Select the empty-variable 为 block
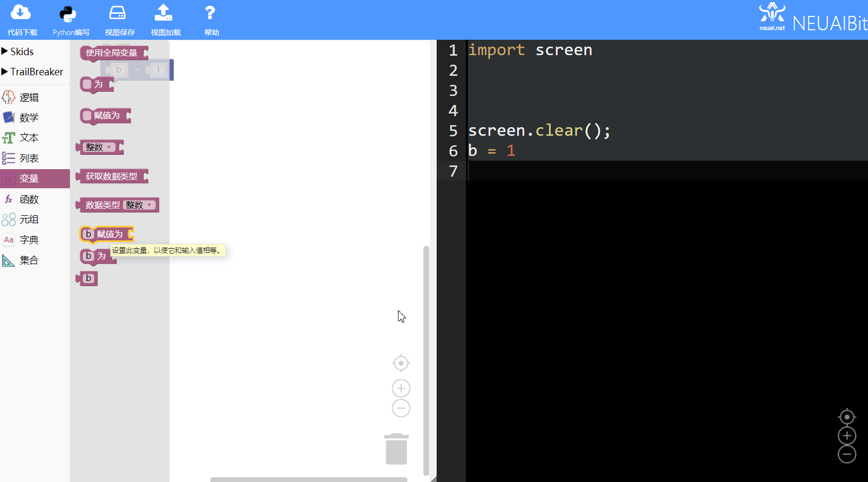Screen dimensions: 868x482 point(97,84)
